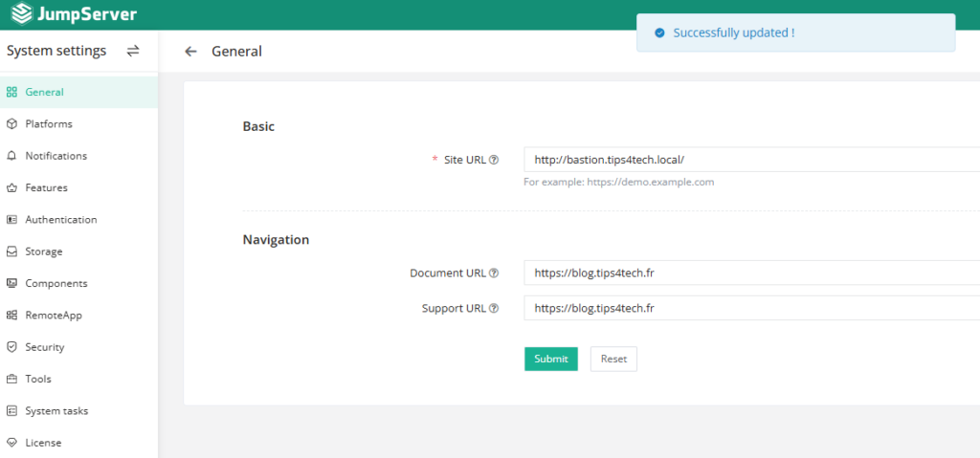Click the Notifications bell icon
This screenshot has height=458, width=980.
pyautogui.click(x=11, y=156)
